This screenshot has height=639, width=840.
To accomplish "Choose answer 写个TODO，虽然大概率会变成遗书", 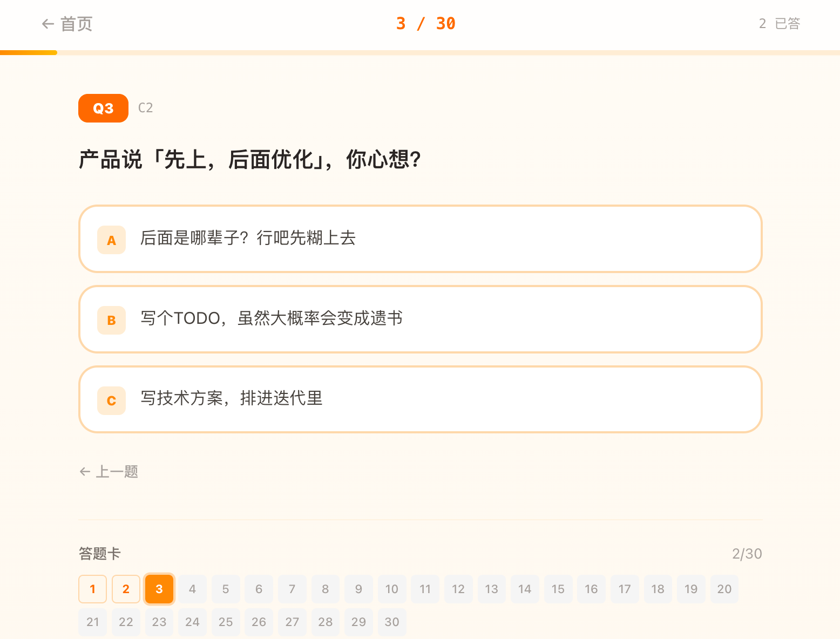I will point(420,319).
